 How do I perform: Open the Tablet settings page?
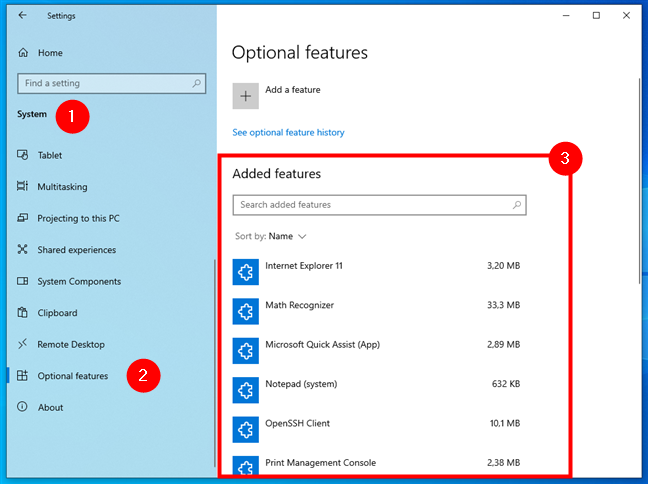(x=50, y=155)
